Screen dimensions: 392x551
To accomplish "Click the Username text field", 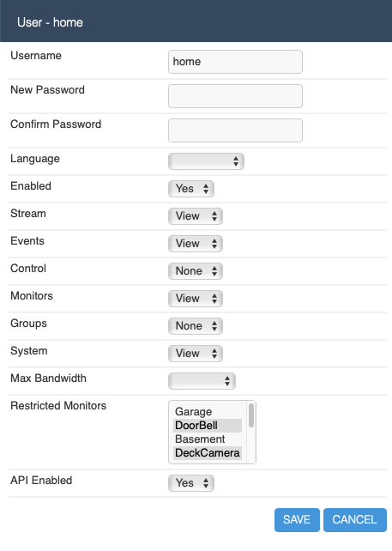I will point(235,62).
